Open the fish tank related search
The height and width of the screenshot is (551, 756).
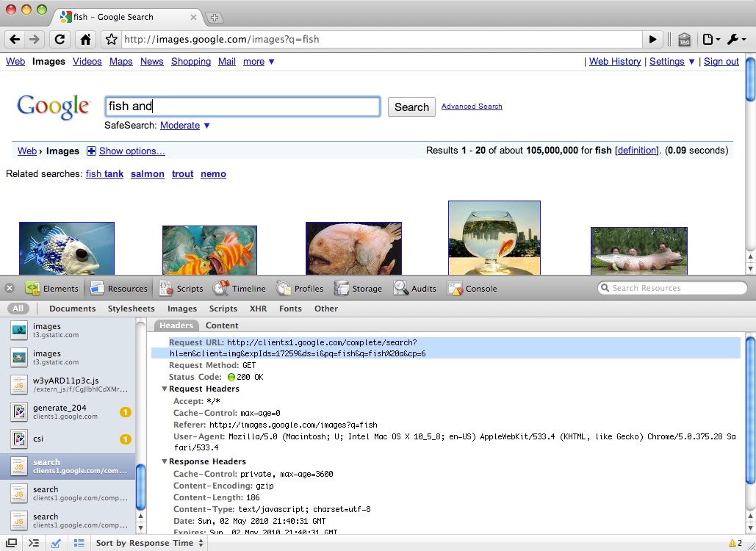coord(104,173)
